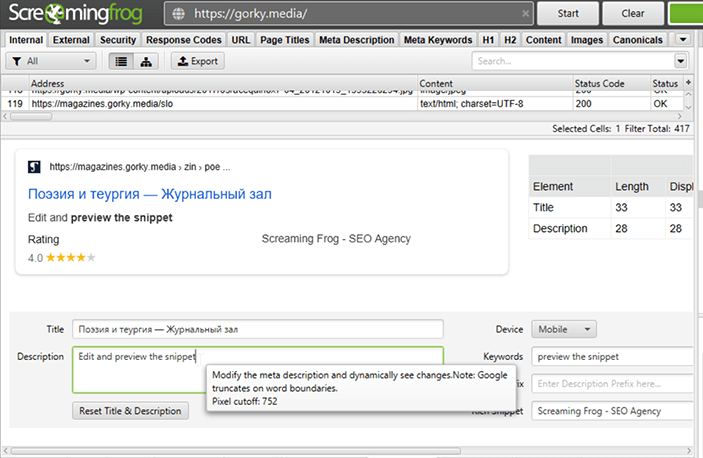Click the globe icon in URL bar
Screen dimensions: 703x458
(178, 14)
